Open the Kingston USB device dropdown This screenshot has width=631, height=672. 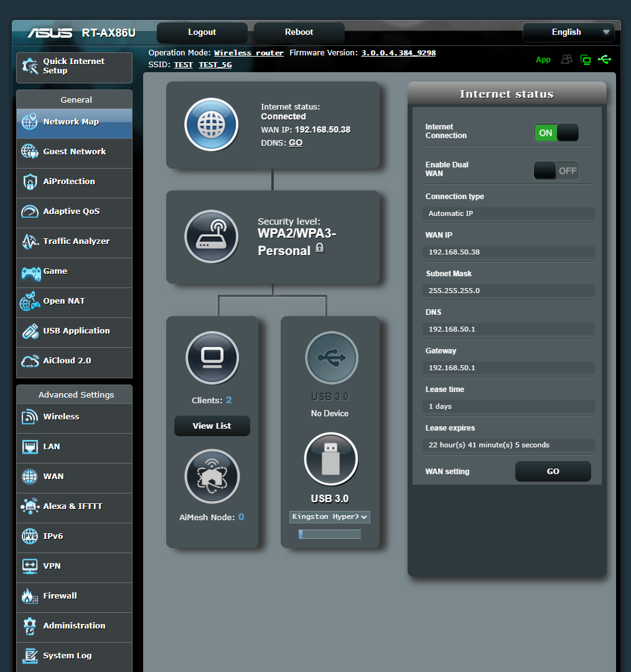pyautogui.click(x=329, y=516)
